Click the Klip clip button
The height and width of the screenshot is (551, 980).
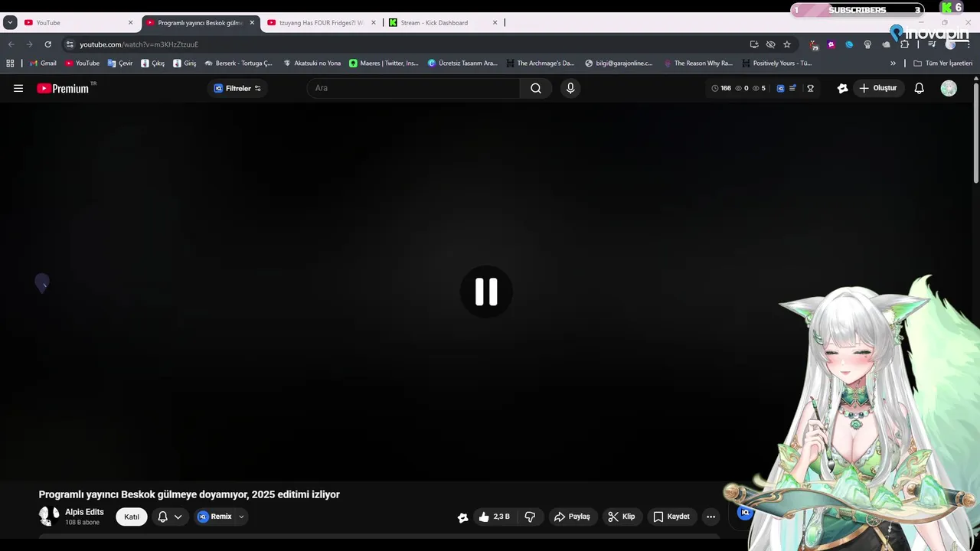[622, 517]
